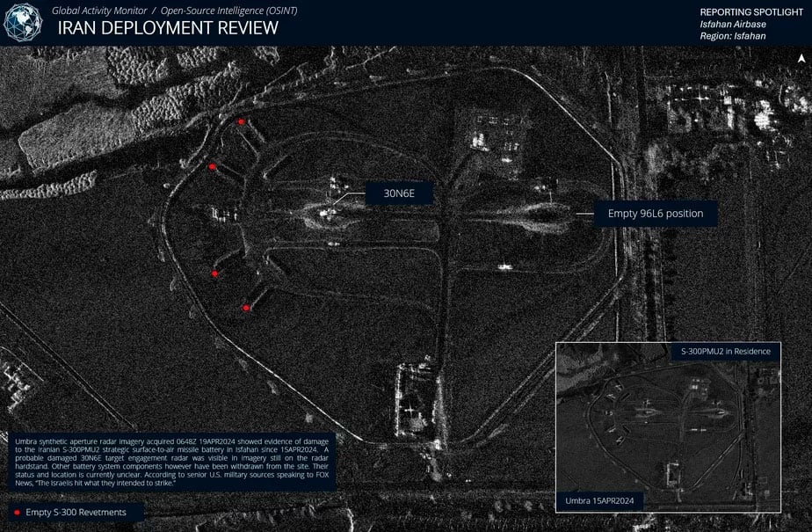The image size is (812, 532).
Task: Click the north arrow compass indicator
Action: point(800,57)
